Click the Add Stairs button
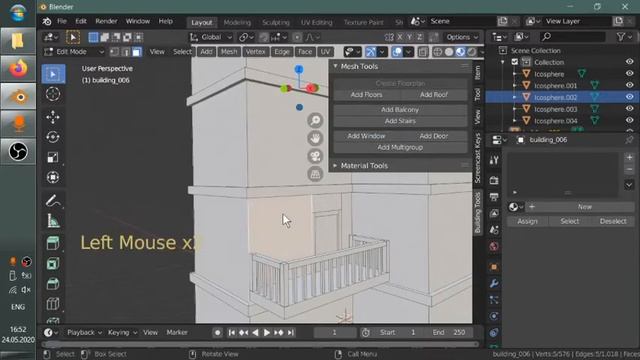Screen dimensions: 640x360 [400, 121]
